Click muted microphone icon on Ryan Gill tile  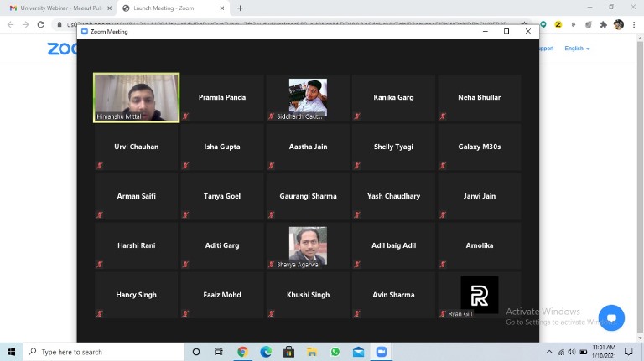click(443, 313)
